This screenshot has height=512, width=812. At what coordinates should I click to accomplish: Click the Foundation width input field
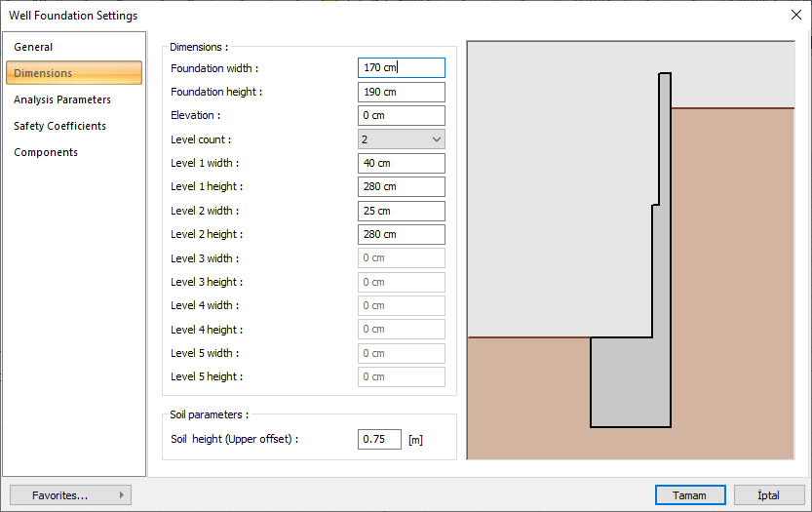(x=401, y=68)
